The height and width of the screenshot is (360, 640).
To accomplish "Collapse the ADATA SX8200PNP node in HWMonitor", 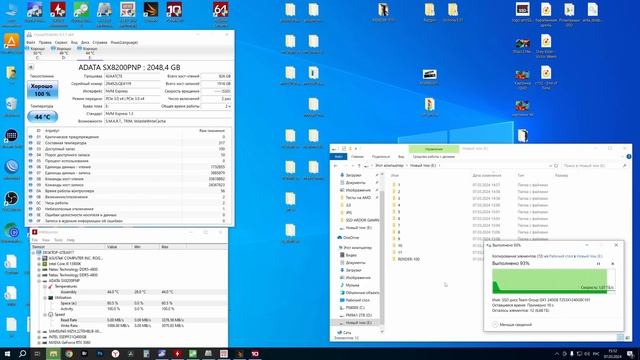I will click(x=39, y=281).
